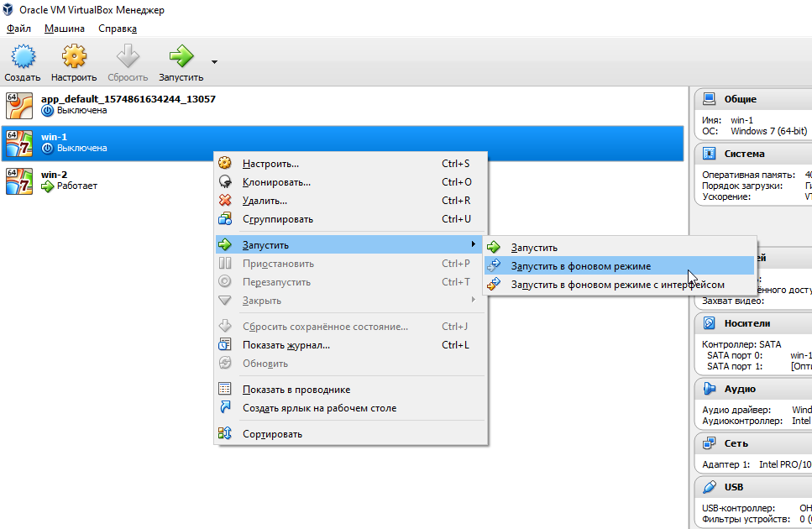Image resolution: width=812 pixels, height=529 pixels.
Task: Open the Файл menu
Action: pos(18,29)
